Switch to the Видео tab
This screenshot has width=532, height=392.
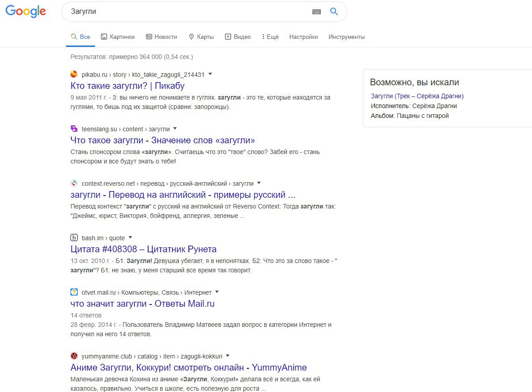[238, 37]
